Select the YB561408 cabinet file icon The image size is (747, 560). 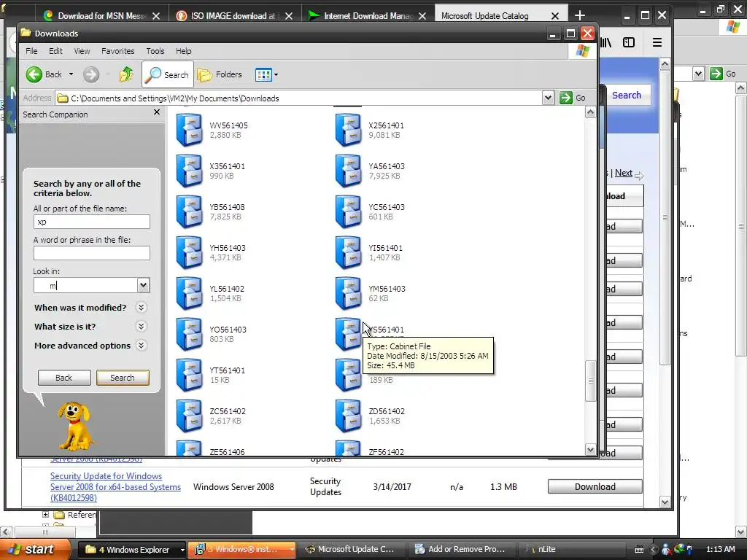coord(189,211)
